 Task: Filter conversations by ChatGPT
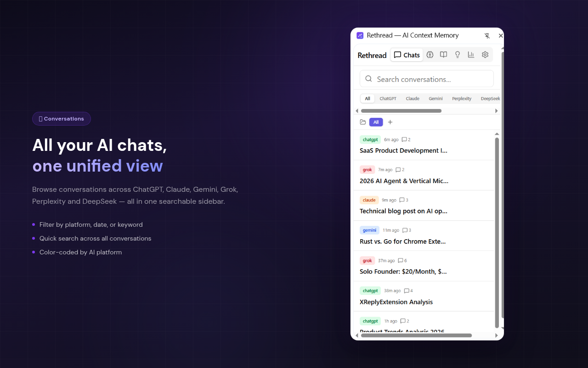pos(388,98)
